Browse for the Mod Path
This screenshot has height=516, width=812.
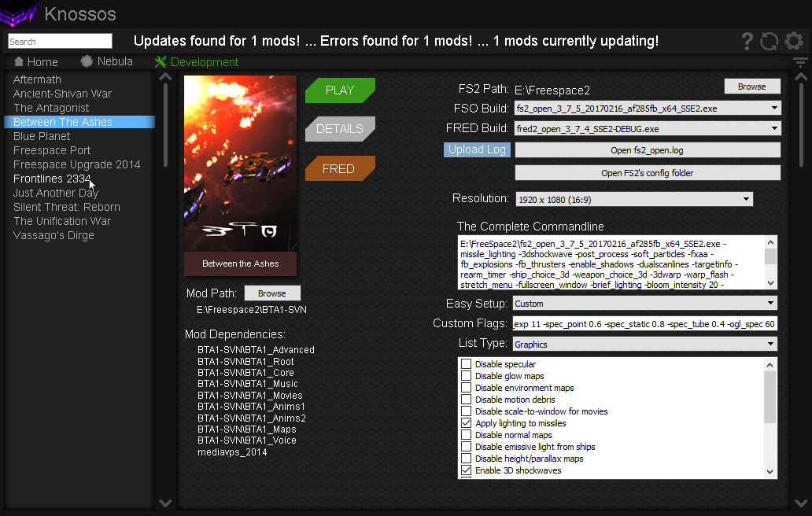tap(272, 293)
